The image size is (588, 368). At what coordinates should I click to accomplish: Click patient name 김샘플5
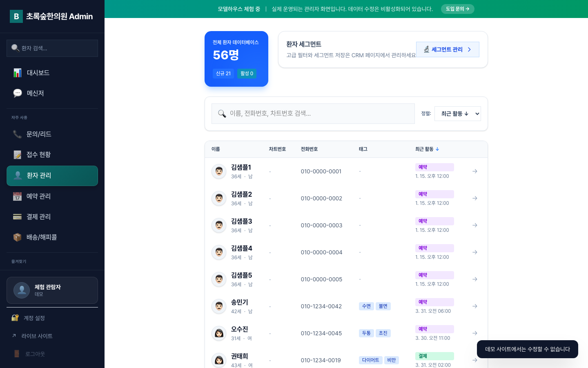(x=241, y=275)
